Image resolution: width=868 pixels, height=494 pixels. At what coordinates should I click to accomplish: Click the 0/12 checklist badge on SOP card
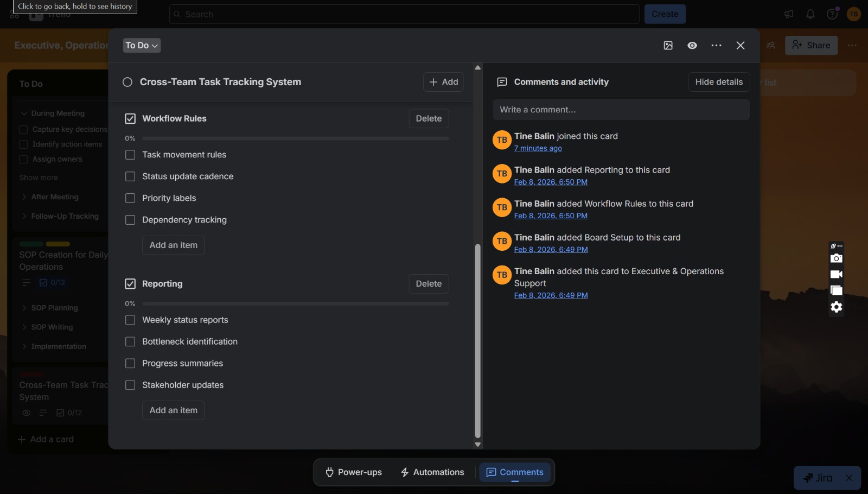[x=53, y=282]
